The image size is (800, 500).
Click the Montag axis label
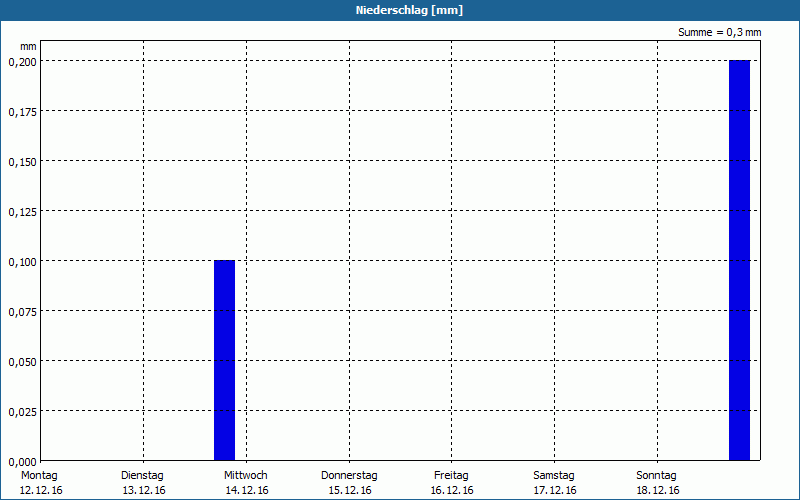[39, 475]
